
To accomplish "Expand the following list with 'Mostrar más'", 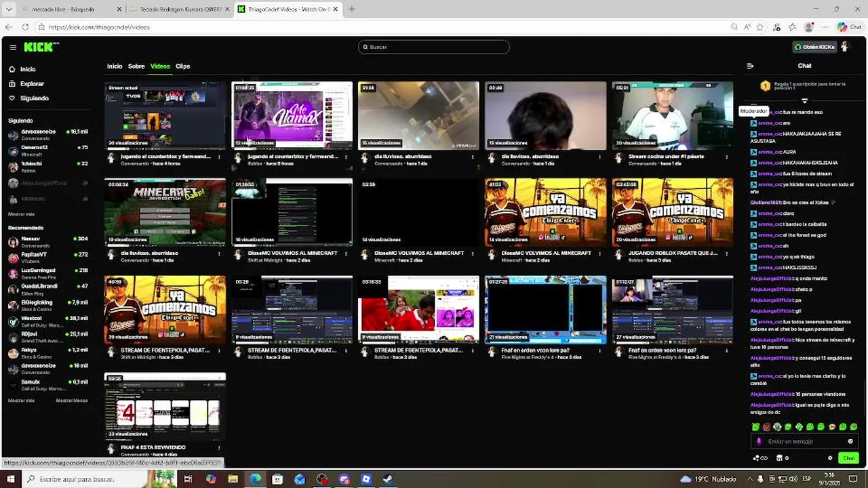I will click(21, 214).
